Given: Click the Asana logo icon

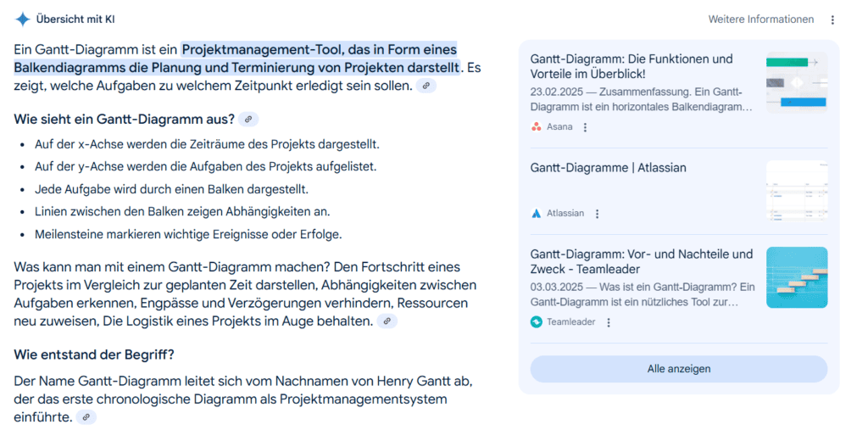Looking at the screenshot, I should tap(536, 127).
